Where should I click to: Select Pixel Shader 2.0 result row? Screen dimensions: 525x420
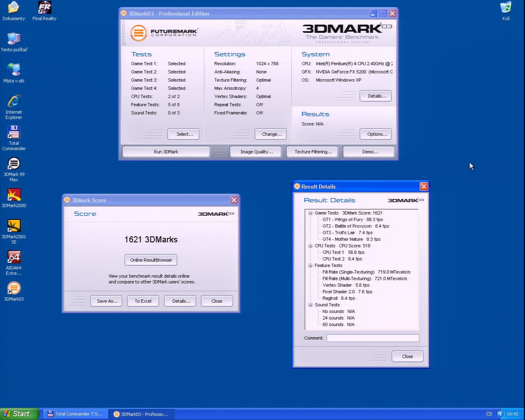tap(347, 292)
